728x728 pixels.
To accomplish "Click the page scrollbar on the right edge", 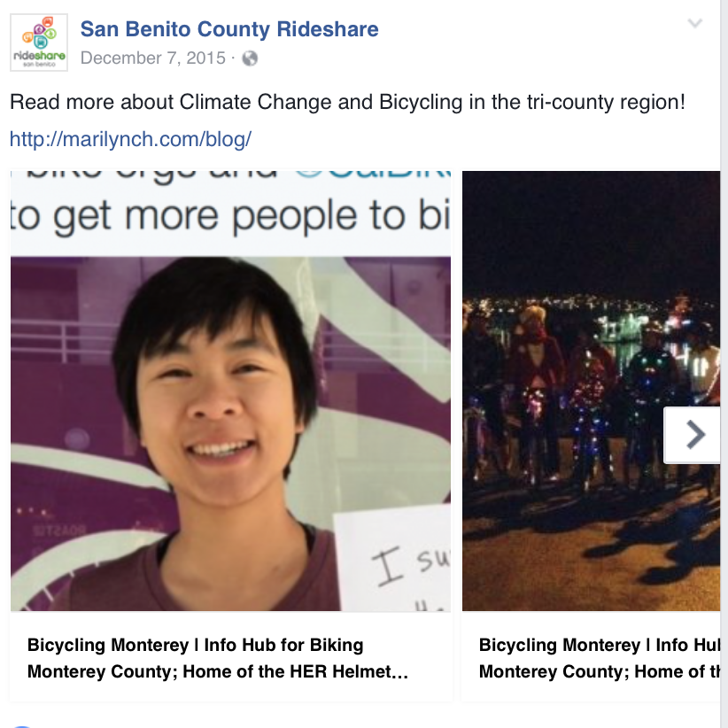I will [724, 364].
